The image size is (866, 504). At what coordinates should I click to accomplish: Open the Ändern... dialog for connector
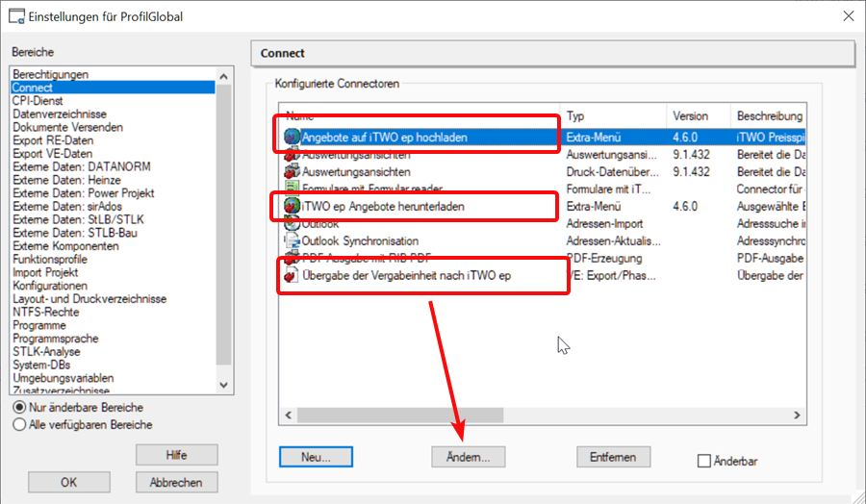click(469, 457)
